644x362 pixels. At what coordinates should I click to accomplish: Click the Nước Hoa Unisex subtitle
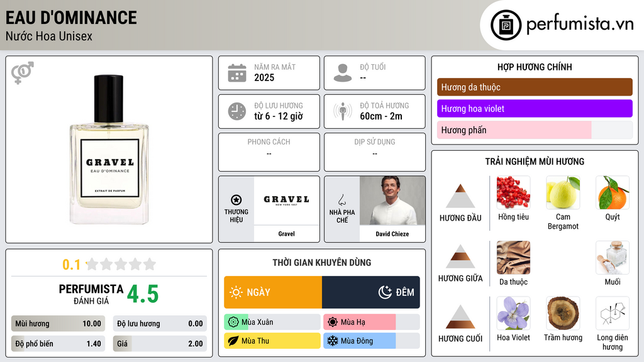click(49, 36)
